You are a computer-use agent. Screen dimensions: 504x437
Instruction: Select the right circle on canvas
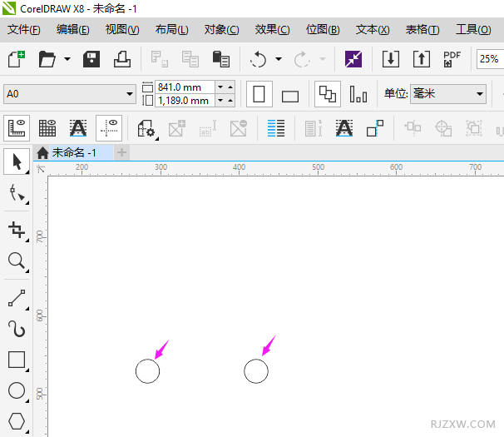(x=256, y=371)
